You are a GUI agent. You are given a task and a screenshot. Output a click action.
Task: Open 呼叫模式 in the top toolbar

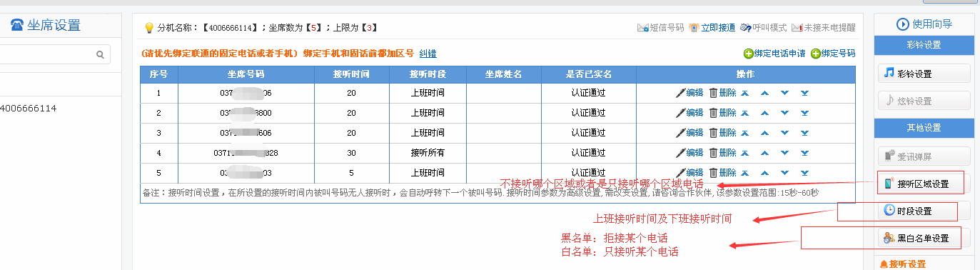[763, 28]
